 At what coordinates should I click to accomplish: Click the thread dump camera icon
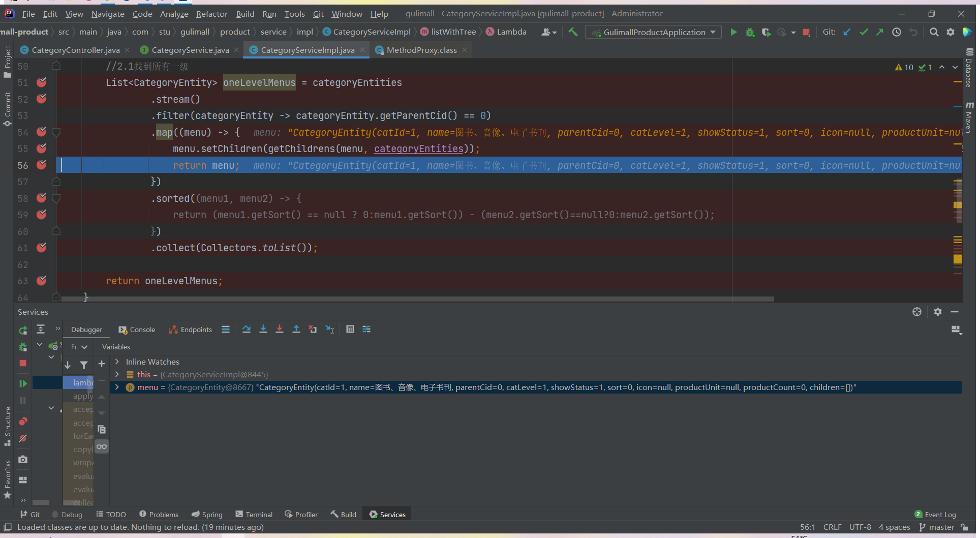point(23,459)
